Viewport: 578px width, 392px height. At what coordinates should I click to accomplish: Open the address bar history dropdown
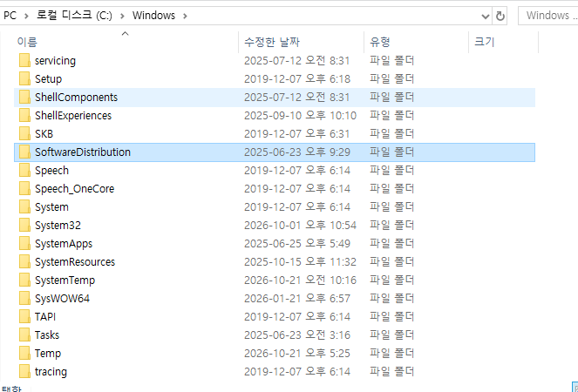click(486, 16)
